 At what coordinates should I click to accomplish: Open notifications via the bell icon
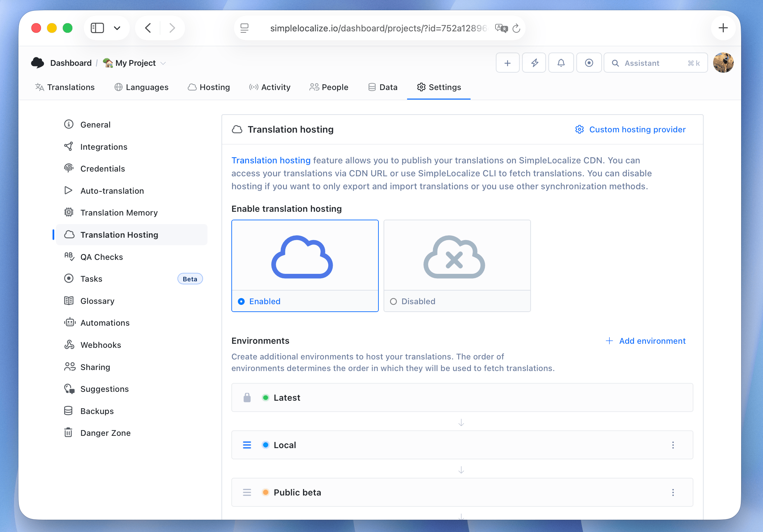coord(561,63)
